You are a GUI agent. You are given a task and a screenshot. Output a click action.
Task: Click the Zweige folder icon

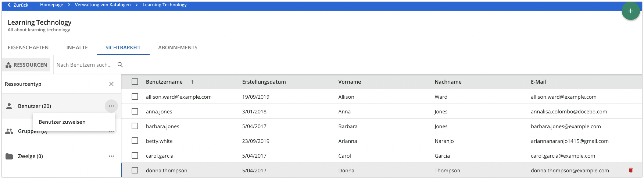point(9,156)
